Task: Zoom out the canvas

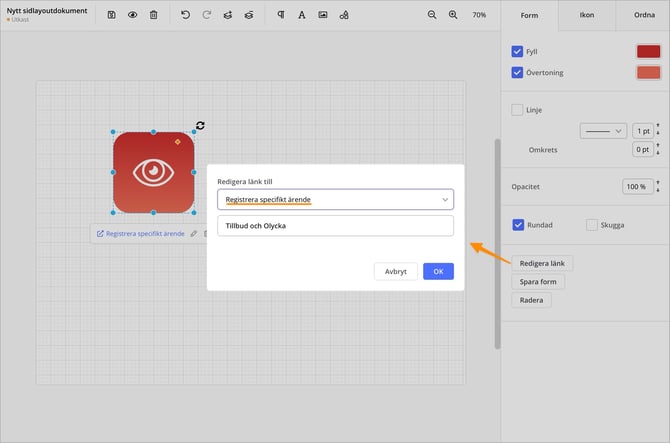Action: (432, 15)
